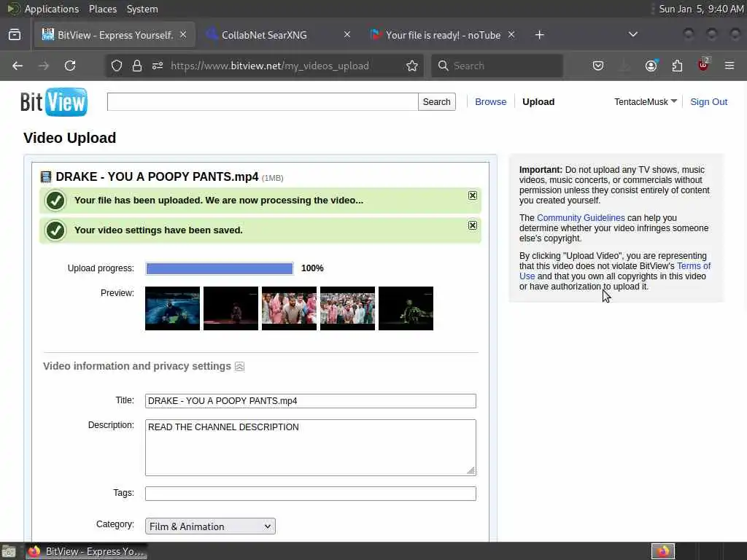Open the Firefox account icon
747x560 pixels.
[x=651, y=66]
